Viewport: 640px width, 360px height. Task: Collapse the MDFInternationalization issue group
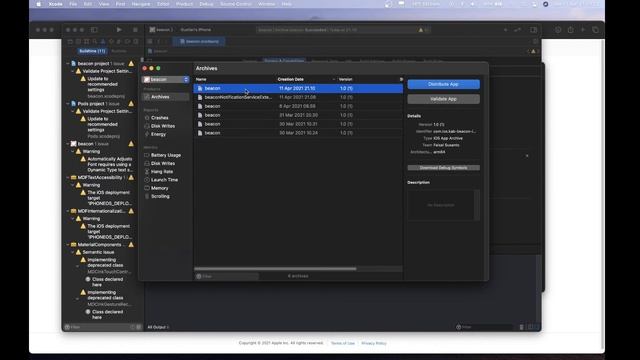coord(68,211)
